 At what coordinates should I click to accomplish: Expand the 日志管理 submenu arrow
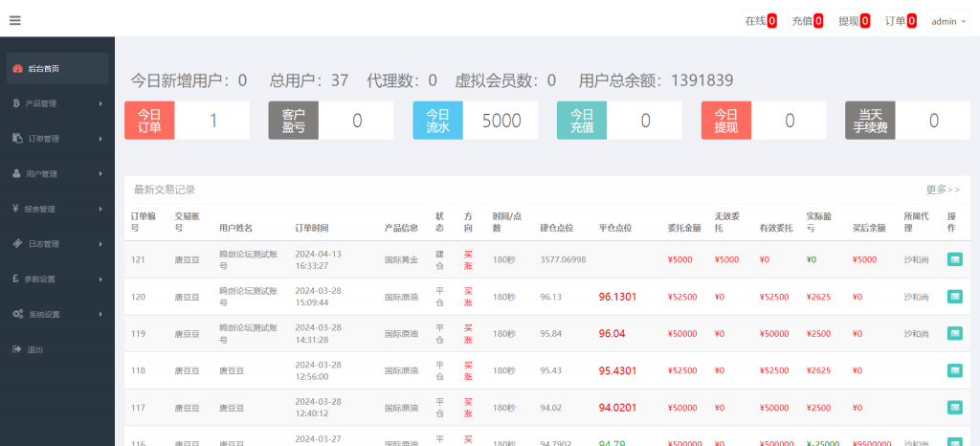tap(100, 244)
